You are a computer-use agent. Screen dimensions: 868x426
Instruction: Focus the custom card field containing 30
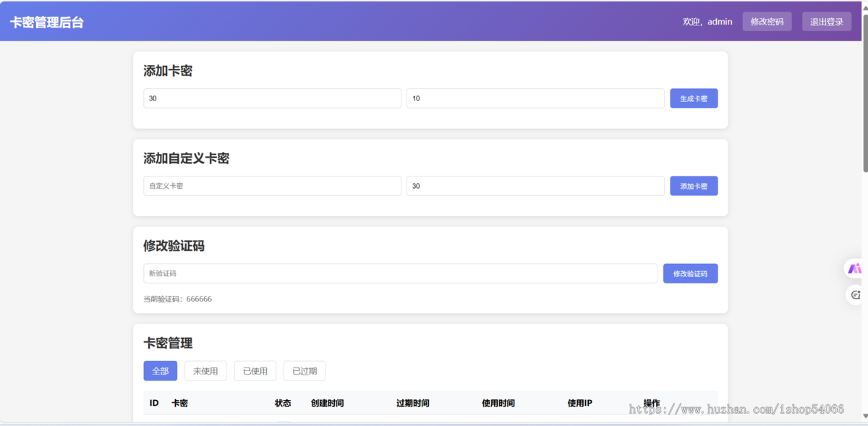click(x=535, y=186)
